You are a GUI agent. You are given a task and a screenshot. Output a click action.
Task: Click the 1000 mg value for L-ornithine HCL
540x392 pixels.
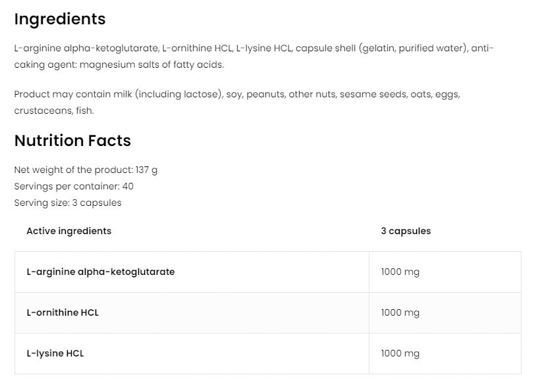tap(400, 312)
